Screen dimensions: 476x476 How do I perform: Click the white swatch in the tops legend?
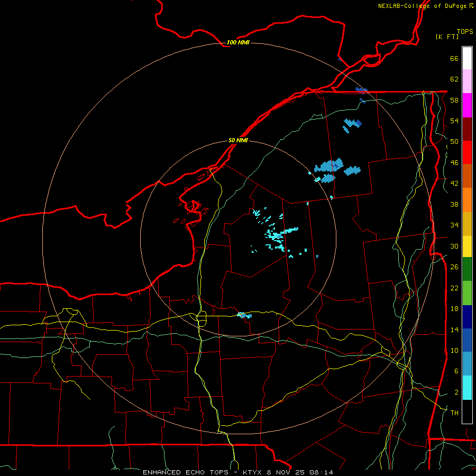(x=467, y=58)
